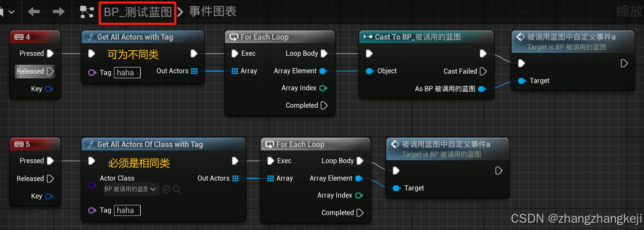Click the blueprint graph icon beside the breadcrumb

coord(87,12)
